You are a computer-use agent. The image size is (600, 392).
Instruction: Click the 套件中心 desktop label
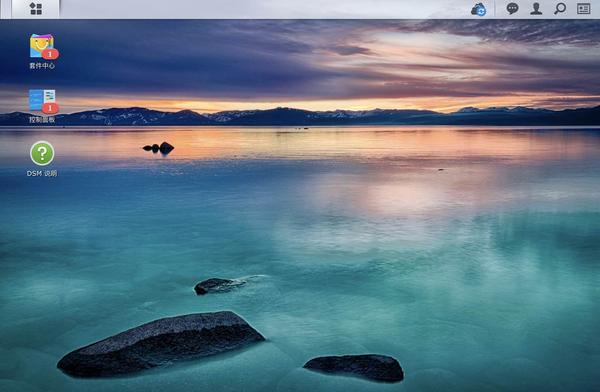click(42, 66)
